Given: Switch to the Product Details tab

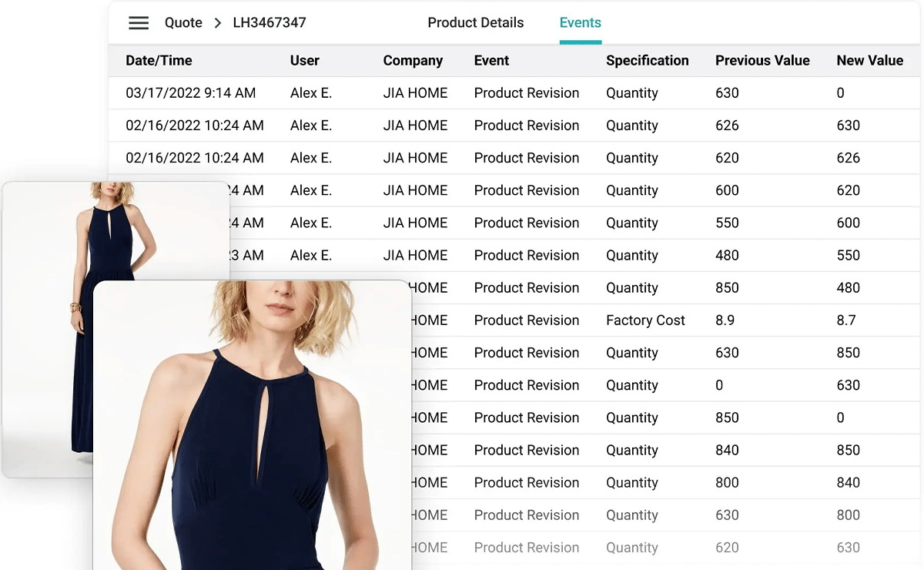Looking at the screenshot, I should tap(475, 22).
